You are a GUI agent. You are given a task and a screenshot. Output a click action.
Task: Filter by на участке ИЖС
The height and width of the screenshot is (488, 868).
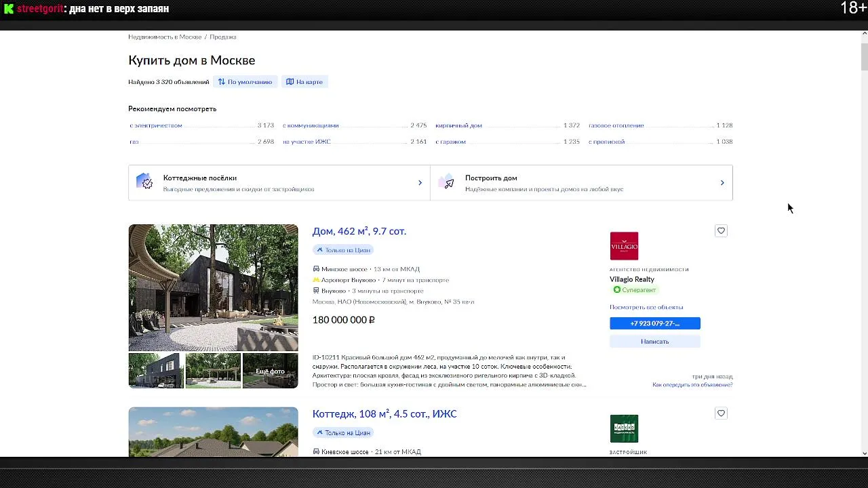click(307, 142)
